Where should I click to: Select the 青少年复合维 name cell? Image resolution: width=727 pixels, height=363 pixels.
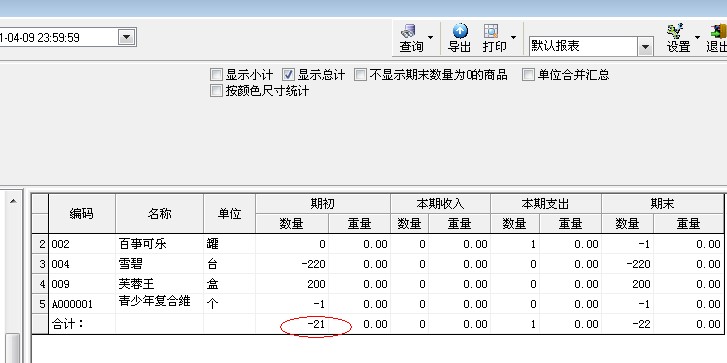pos(159,304)
